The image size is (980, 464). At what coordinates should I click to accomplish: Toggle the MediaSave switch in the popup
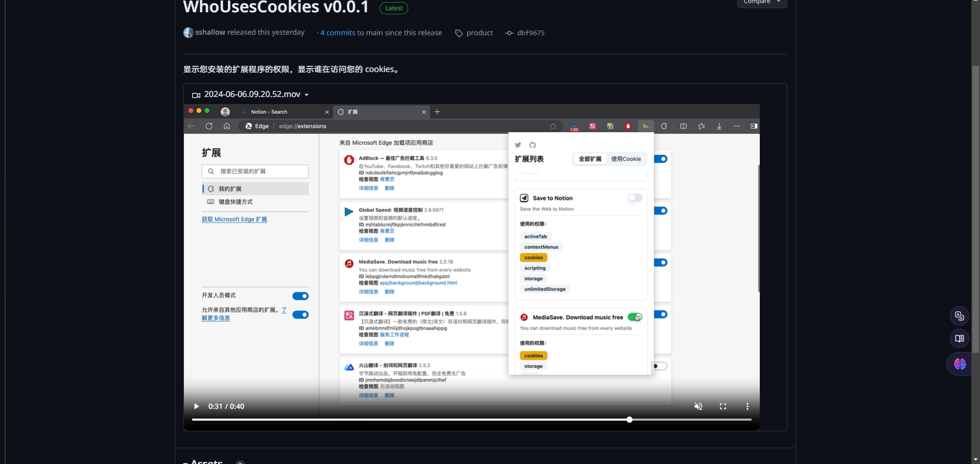635,317
